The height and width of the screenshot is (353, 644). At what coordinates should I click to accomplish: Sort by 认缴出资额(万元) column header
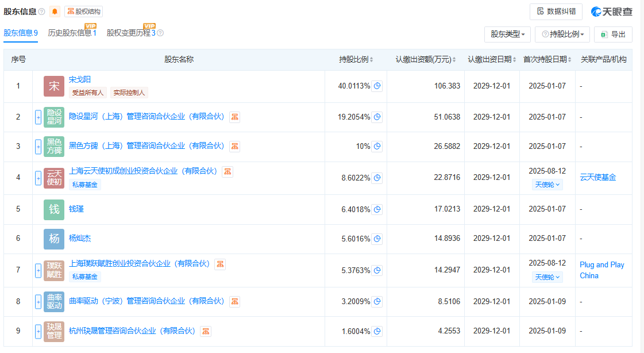coord(425,60)
